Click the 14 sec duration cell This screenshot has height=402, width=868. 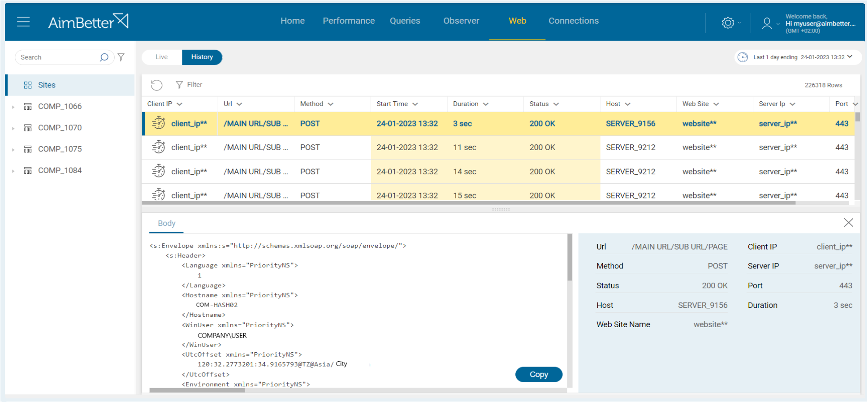pos(464,172)
